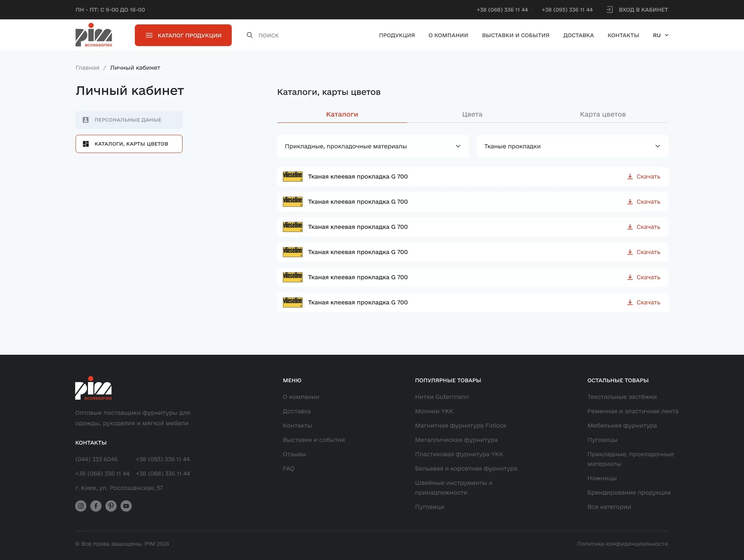Switch to the Цвета tab
Viewport: 744px width, 560px height.
pyautogui.click(x=472, y=114)
